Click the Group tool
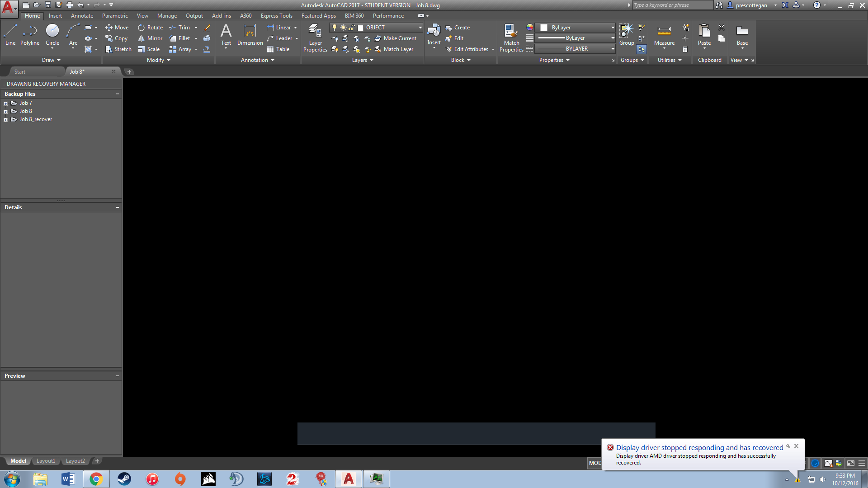This screenshot has width=868, height=488. point(627,35)
